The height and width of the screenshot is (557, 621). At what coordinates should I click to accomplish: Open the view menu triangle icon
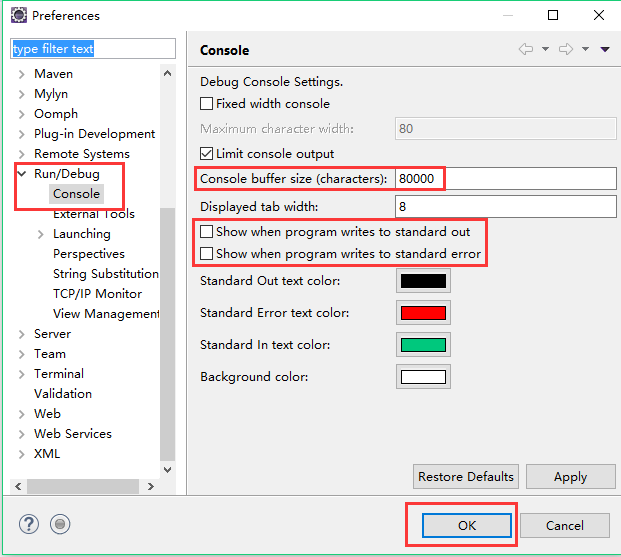point(605,49)
